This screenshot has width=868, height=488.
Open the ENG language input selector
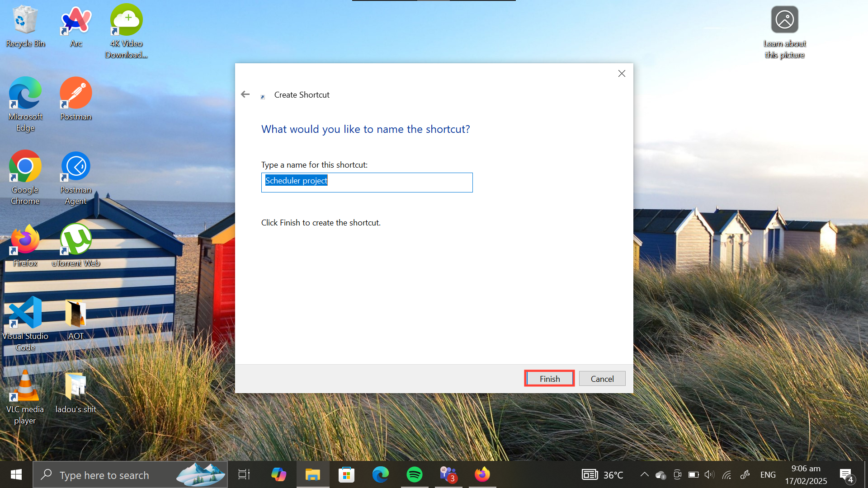[x=768, y=474]
